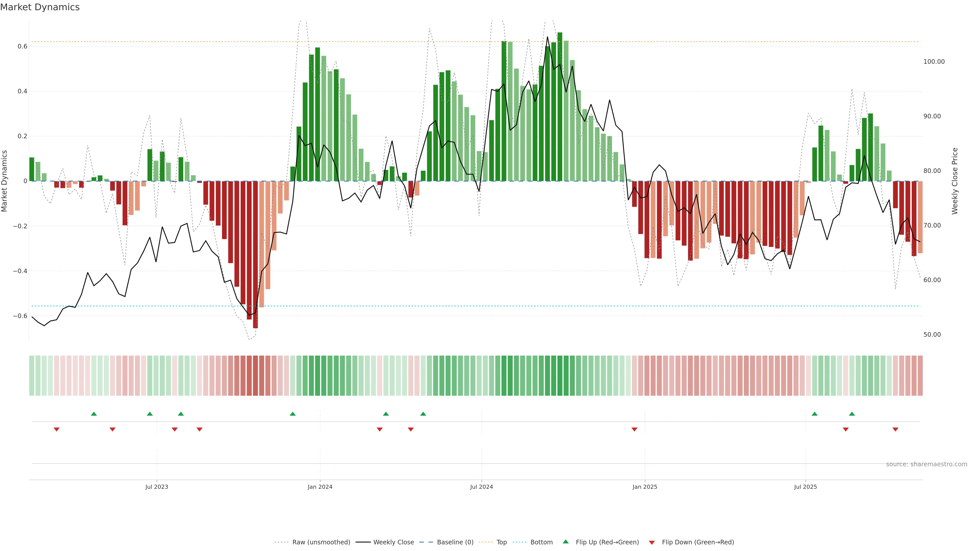Image resolution: width=980 pixels, height=551 pixels.
Task: Click the Jan 2024 x-axis label
Action: 320,487
